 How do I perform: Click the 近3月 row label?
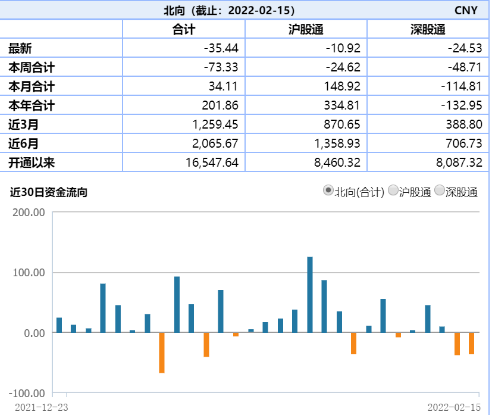coord(23,125)
